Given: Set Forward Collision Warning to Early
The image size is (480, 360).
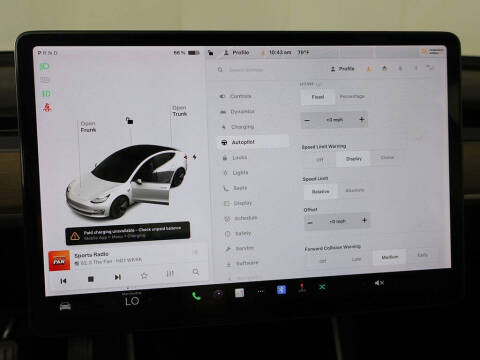Looking at the screenshot, I should coord(422,255).
